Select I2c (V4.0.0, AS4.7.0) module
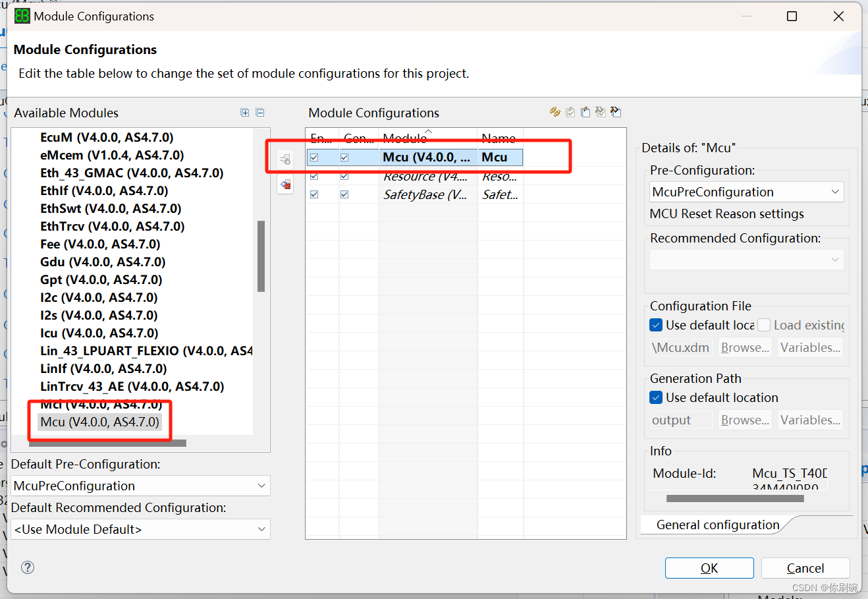 pyautogui.click(x=99, y=297)
